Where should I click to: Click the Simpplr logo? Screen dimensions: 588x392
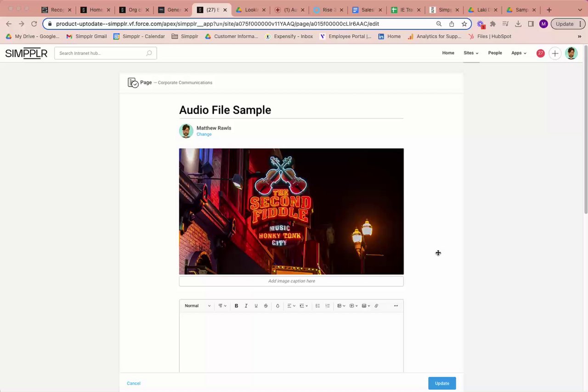26,53
